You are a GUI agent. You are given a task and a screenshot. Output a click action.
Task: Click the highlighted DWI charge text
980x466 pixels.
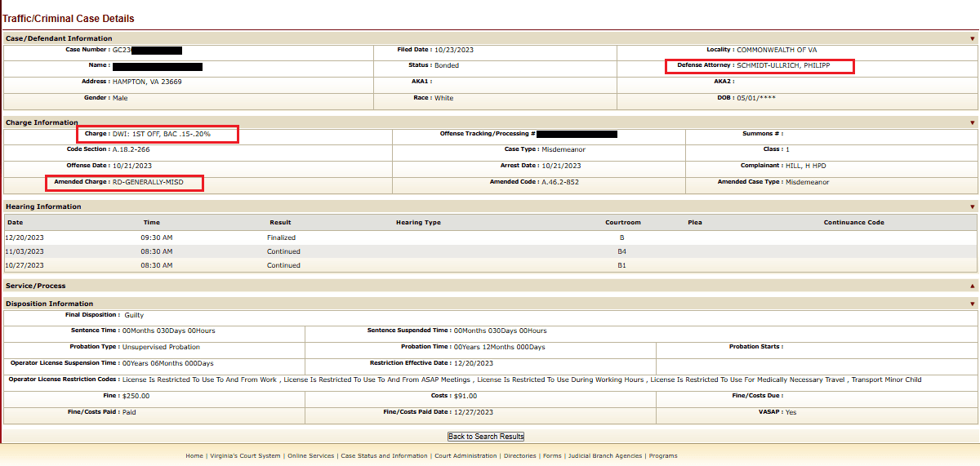[161, 134]
